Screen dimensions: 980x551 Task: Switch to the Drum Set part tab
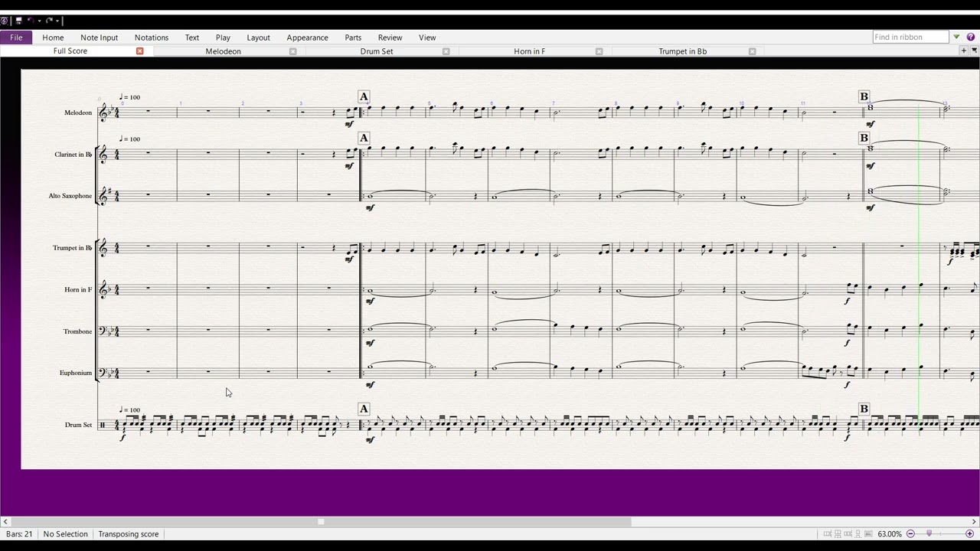tap(377, 51)
